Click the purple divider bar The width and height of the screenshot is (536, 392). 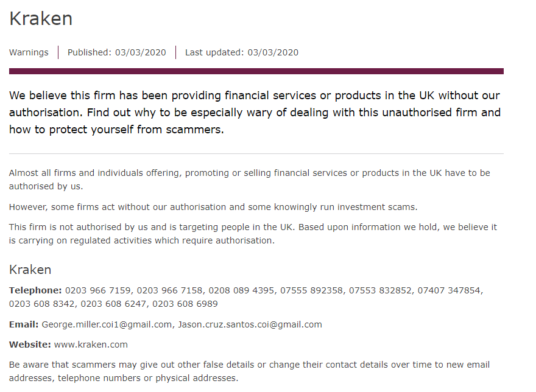coord(256,71)
